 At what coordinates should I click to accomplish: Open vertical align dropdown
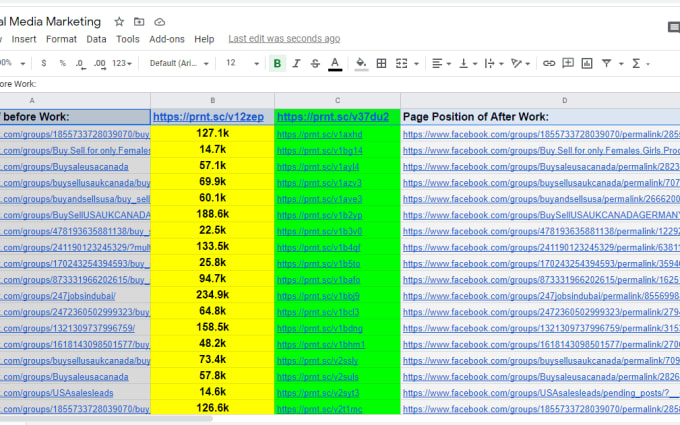(468, 64)
